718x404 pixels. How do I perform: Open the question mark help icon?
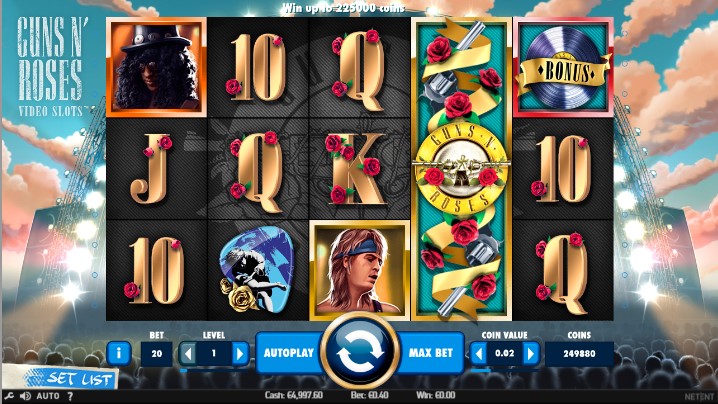pos(70,396)
